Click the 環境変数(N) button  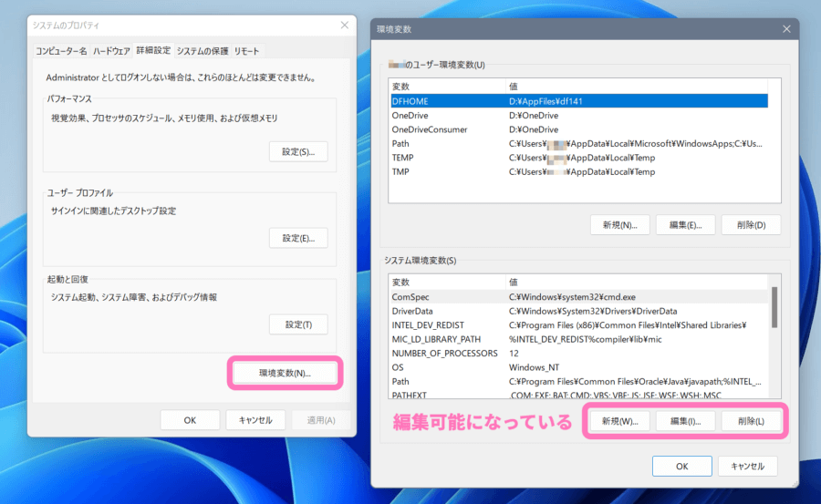click(x=285, y=373)
